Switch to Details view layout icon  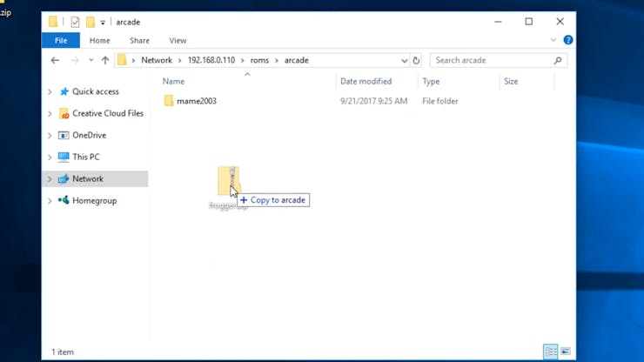551,352
